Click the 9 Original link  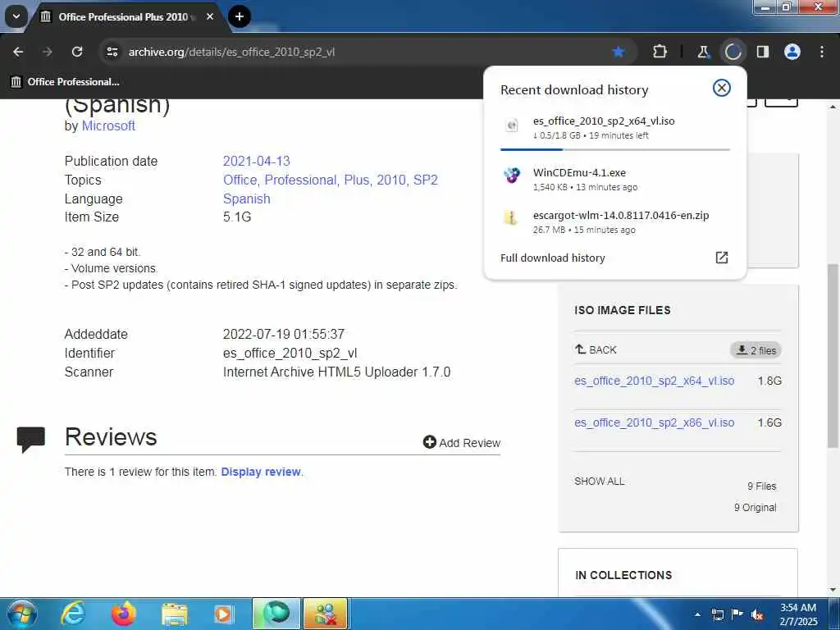pos(755,507)
